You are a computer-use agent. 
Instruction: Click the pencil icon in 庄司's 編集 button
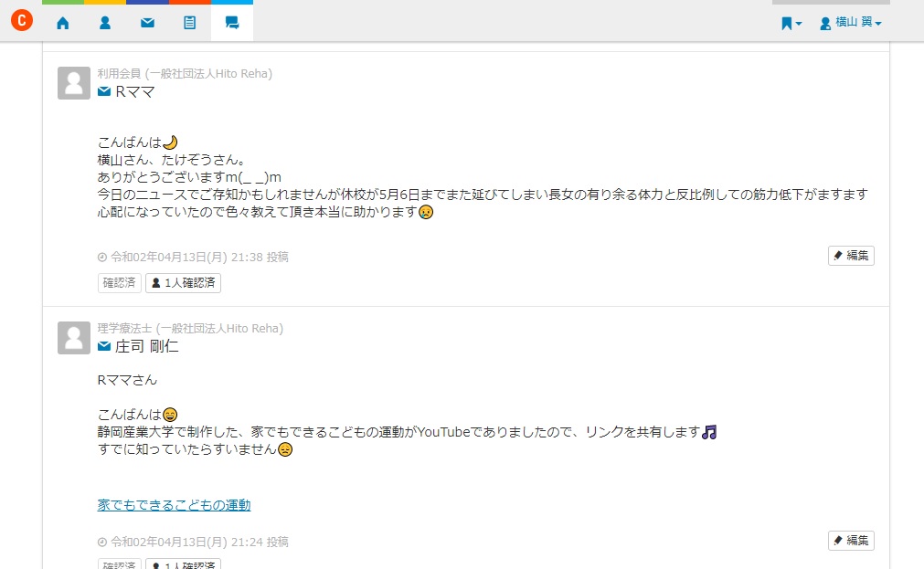tap(838, 541)
